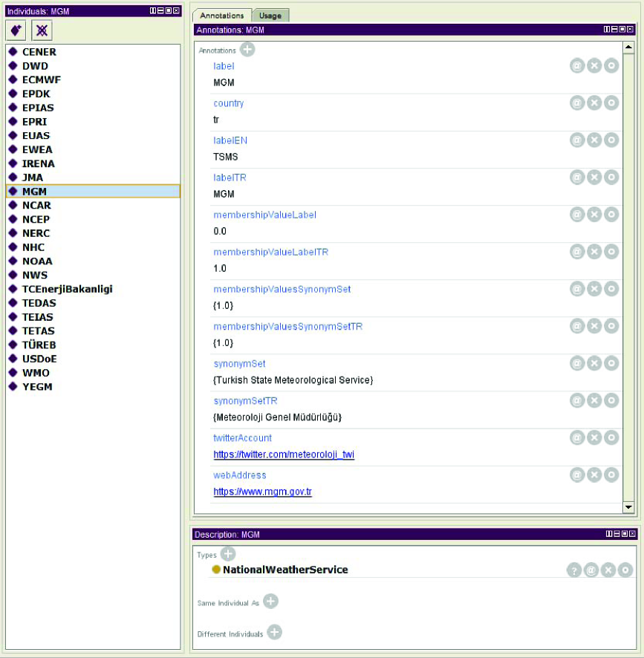Explain inference for NationalWeatherService type
Viewport: 644px width, 658px height.
coord(574,570)
